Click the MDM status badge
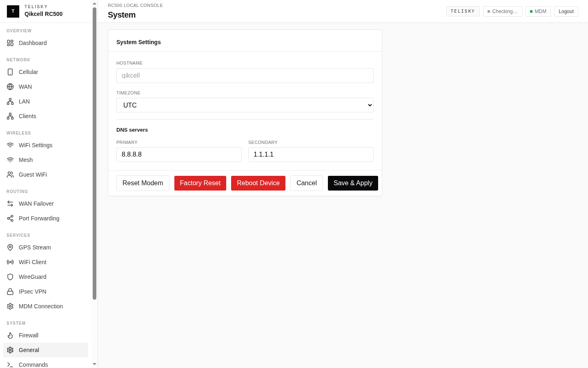Viewport: 588px width, 368px height. [538, 11]
